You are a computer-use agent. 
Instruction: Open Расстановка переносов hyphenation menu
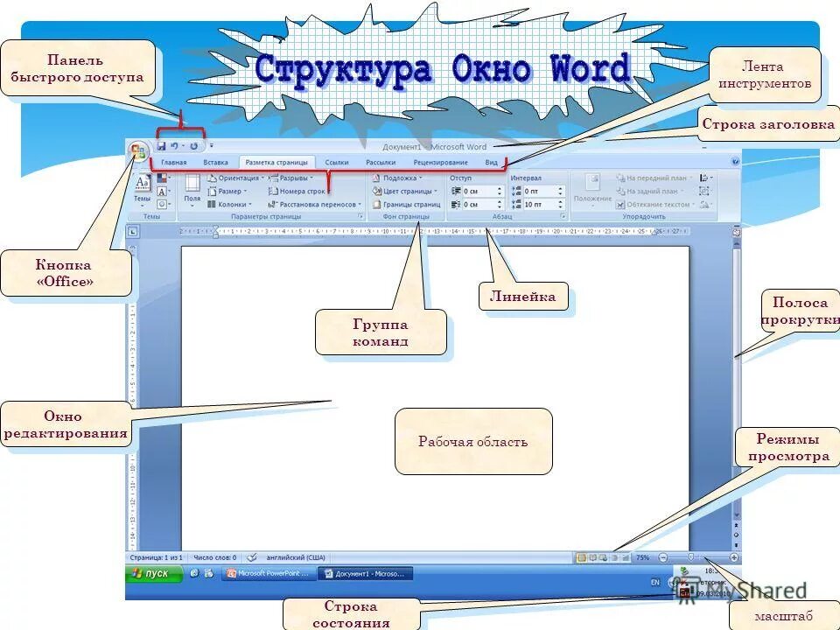[x=315, y=204]
